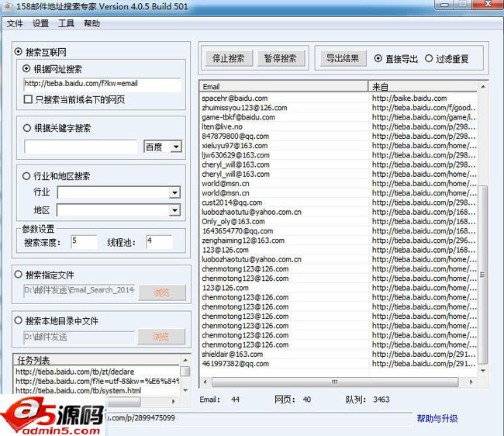Select the game-tbkf@baidu.com row

(338, 117)
